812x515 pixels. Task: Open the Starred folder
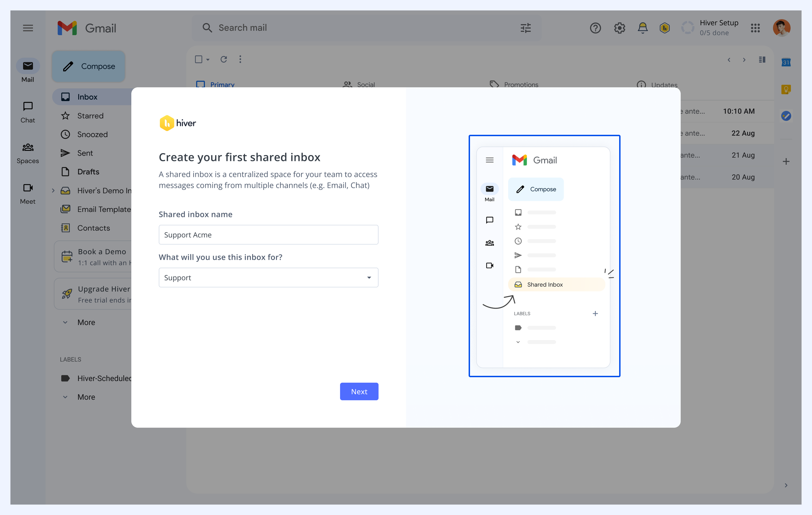click(x=82, y=116)
